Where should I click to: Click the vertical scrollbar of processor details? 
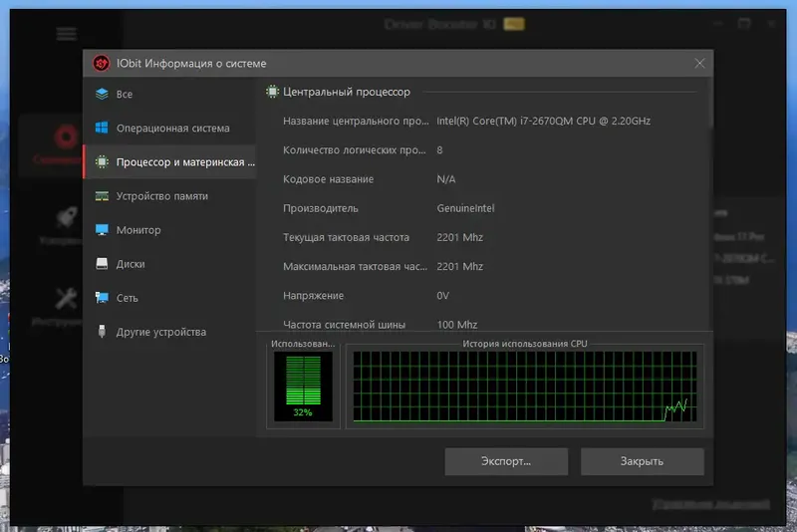(x=710, y=105)
